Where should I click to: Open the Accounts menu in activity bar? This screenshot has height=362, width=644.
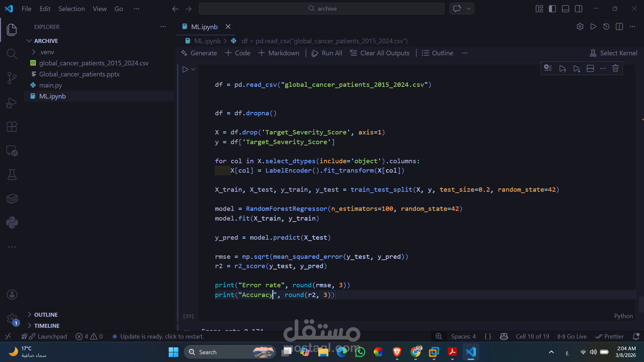pyautogui.click(x=12, y=295)
